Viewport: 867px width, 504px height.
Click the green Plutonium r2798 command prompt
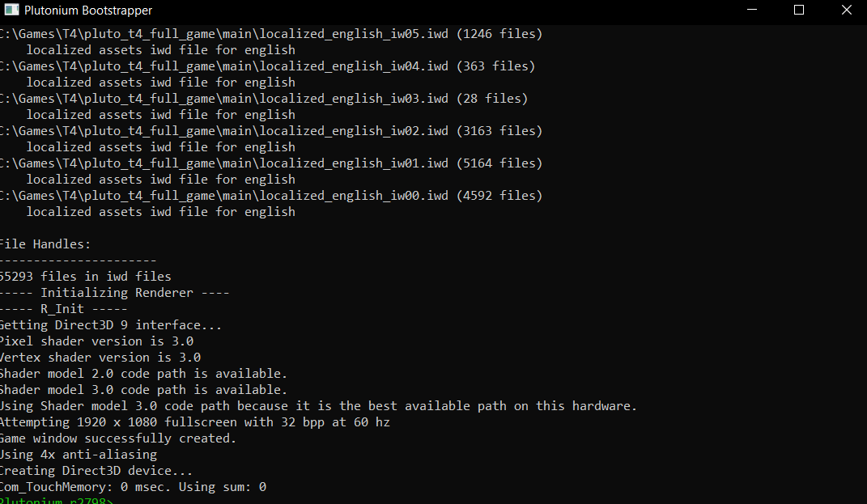coord(57,501)
